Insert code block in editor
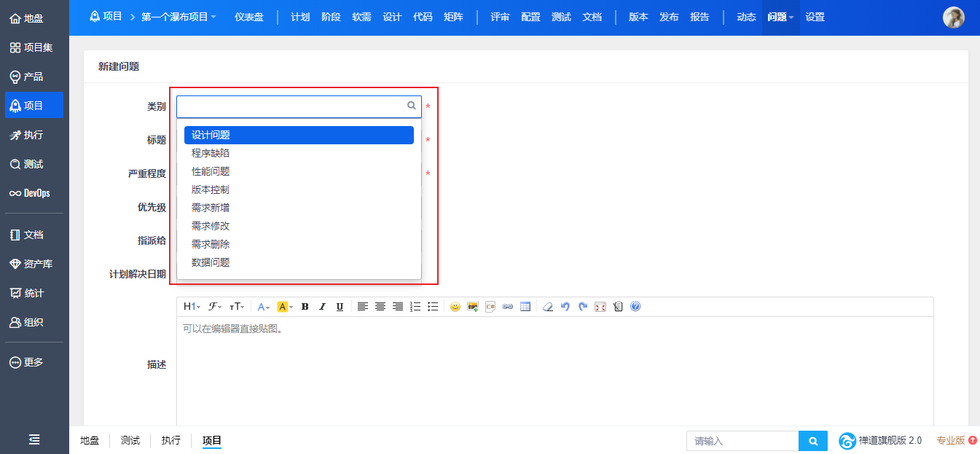Image resolution: width=980 pixels, height=454 pixels. pos(490,307)
